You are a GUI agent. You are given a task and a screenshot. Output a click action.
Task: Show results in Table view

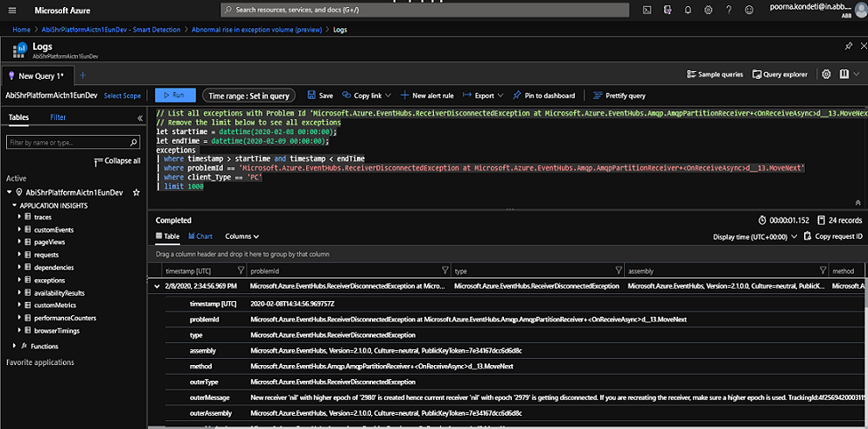point(168,236)
